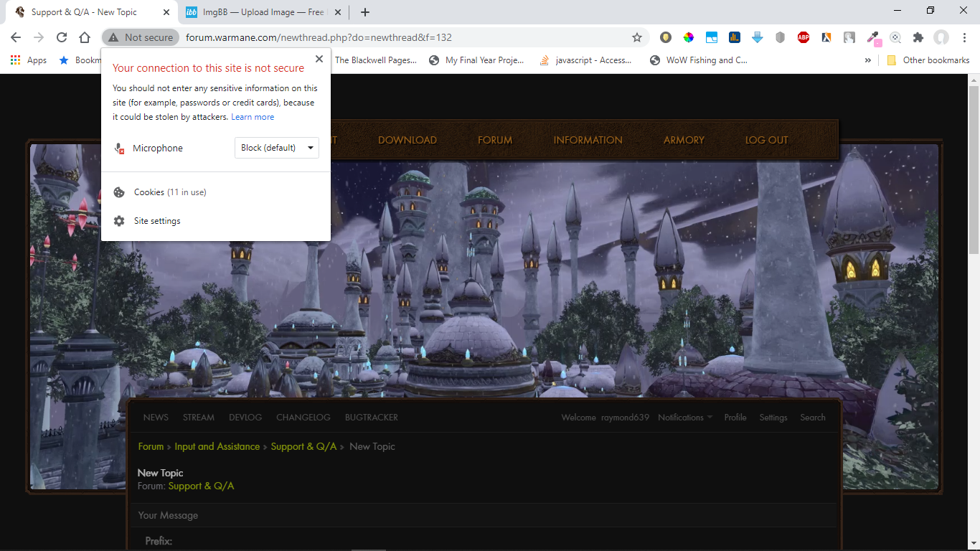Open the CHANGELOG section
Image resolution: width=980 pixels, height=551 pixels.
click(303, 418)
